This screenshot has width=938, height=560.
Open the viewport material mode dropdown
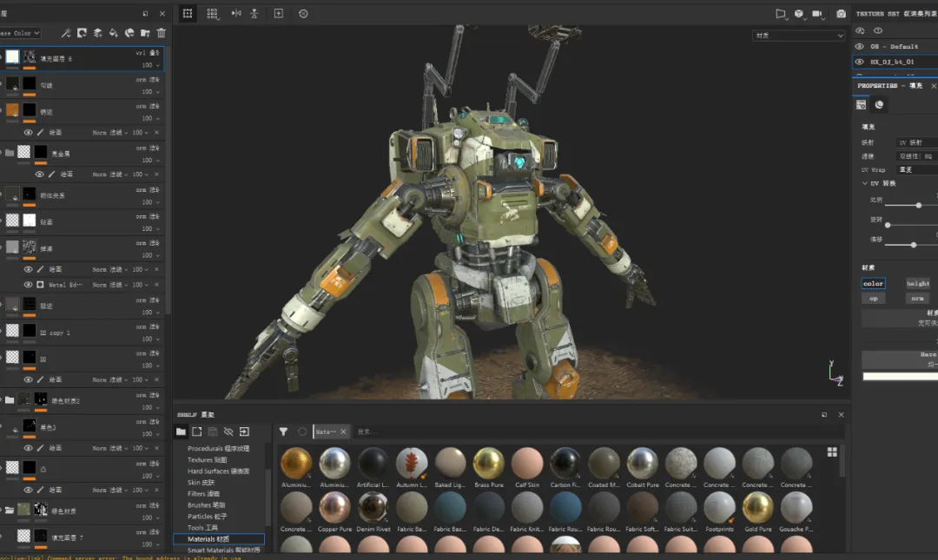click(x=798, y=36)
